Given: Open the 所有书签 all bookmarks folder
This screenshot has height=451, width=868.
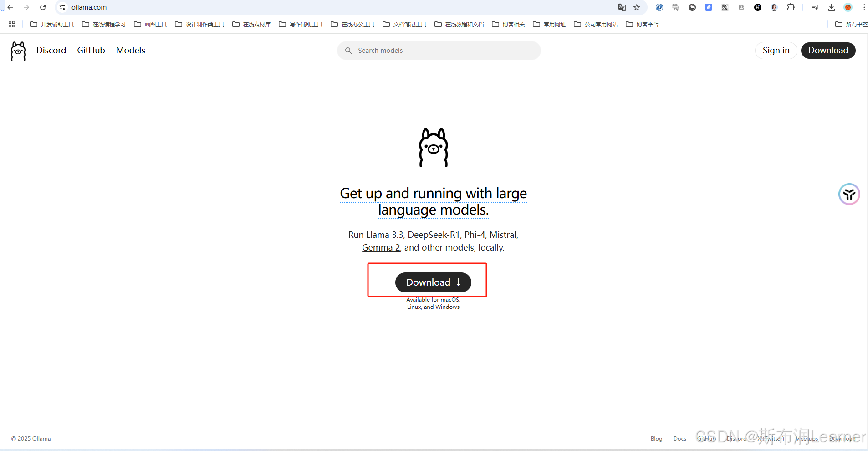Looking at the screenshot, I should [851, 24].
